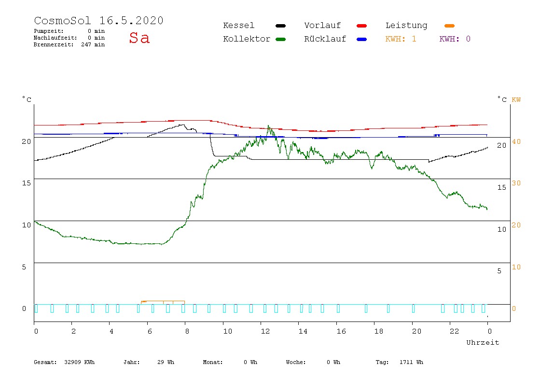Select the "Kollektor" legend label
Image resolution: width=554 pixels, height=392 pixels.
pos(247,39)
